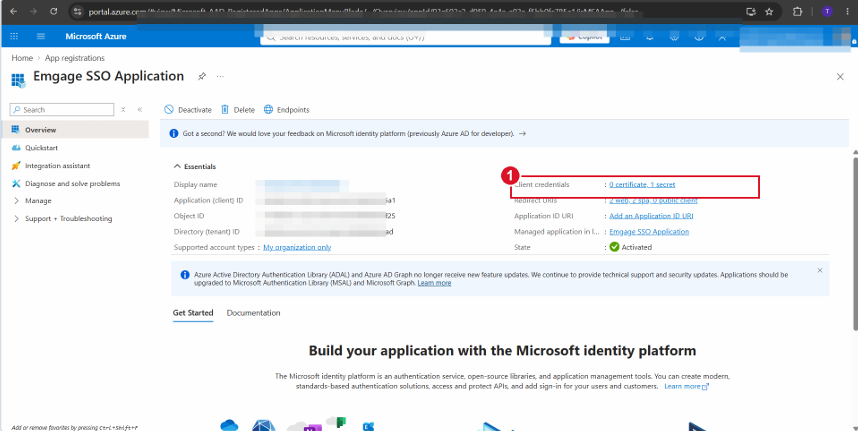This screenshot has width=858, height=431.
Task: Click Add an Application ID URI
Action: [x=651, y=216]
